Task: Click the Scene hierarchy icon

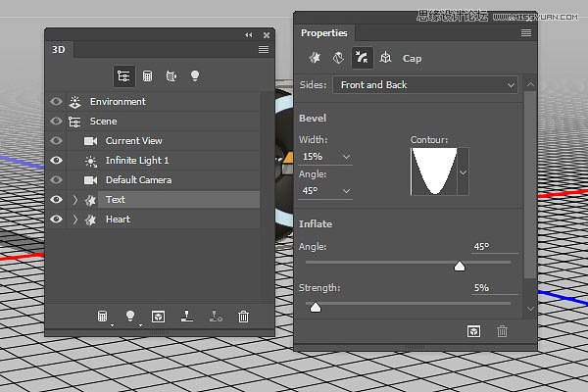Action: [x=74, y=122]
